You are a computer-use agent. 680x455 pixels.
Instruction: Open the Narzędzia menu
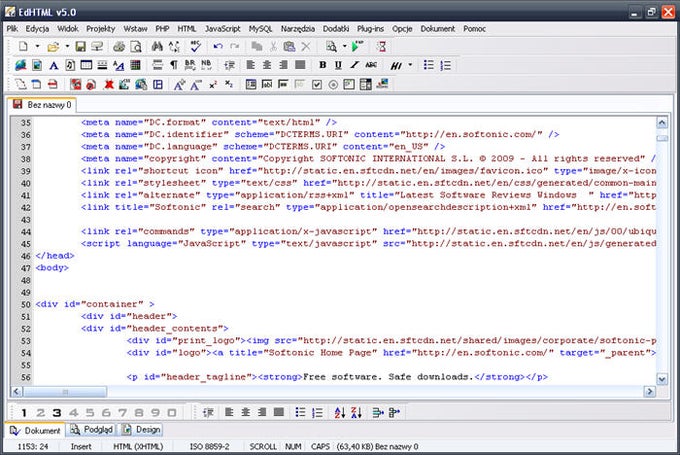click(298, 29)
